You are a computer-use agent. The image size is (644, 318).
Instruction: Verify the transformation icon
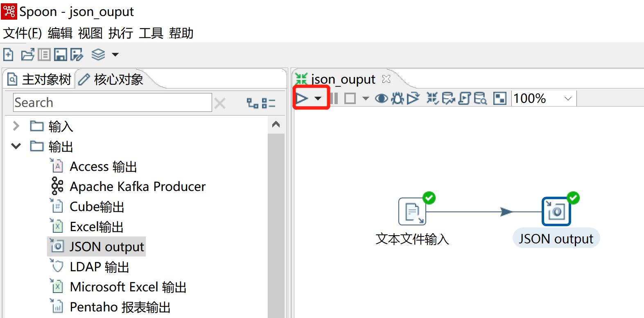[432, 98]
